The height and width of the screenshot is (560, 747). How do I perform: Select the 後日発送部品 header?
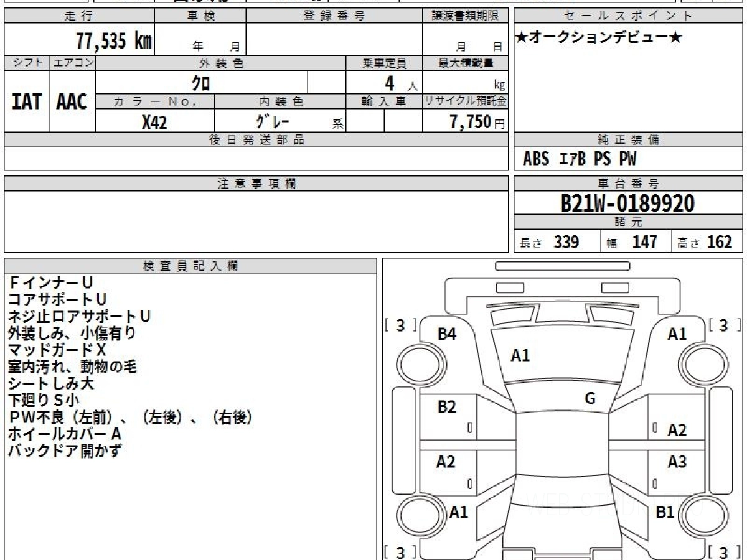point(256,139)
